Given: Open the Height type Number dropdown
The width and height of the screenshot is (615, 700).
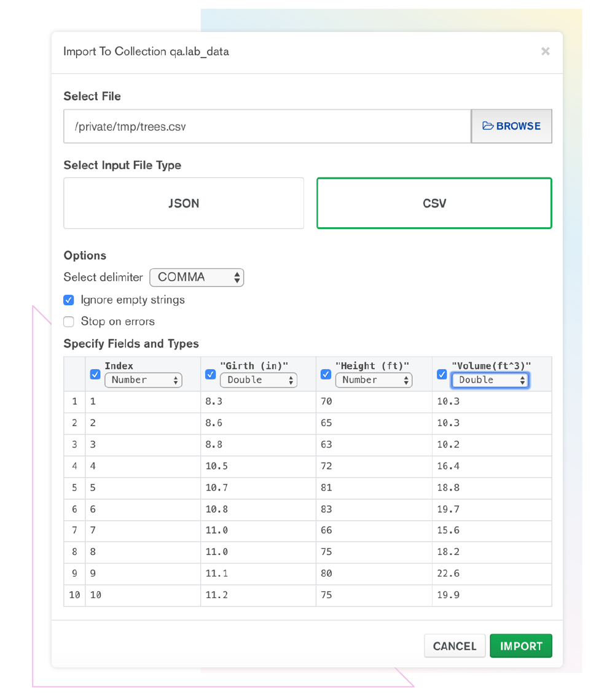Looking at the screenshot, I should tap(374, 380).
